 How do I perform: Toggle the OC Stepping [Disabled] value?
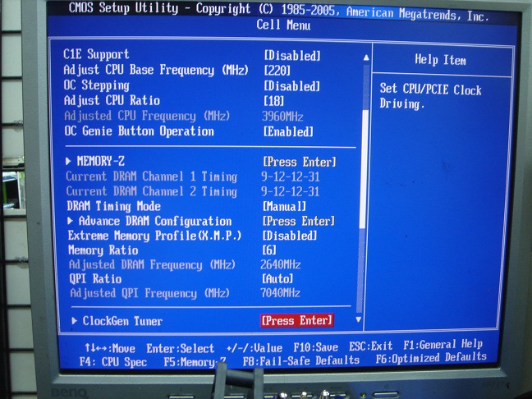[291, 86]
